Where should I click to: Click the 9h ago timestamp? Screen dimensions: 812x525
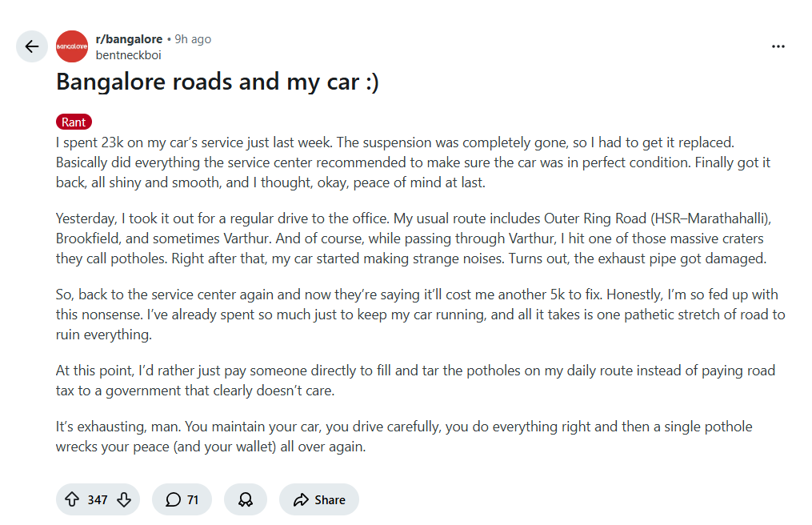(x=193, y=38)
